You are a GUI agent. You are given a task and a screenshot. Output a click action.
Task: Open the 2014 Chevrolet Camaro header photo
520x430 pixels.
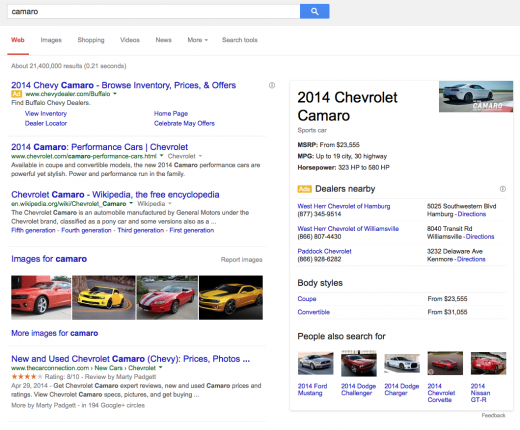pyautogui.click(x=476, y=96)
